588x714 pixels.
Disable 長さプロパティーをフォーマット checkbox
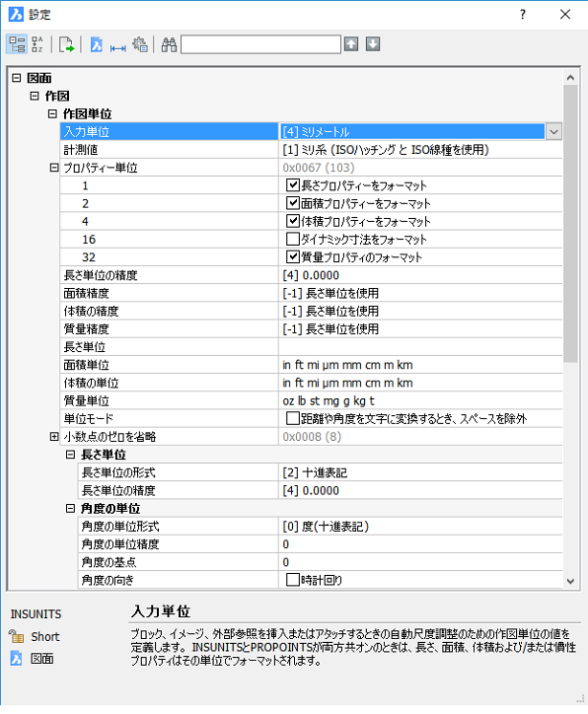(292, 184)
